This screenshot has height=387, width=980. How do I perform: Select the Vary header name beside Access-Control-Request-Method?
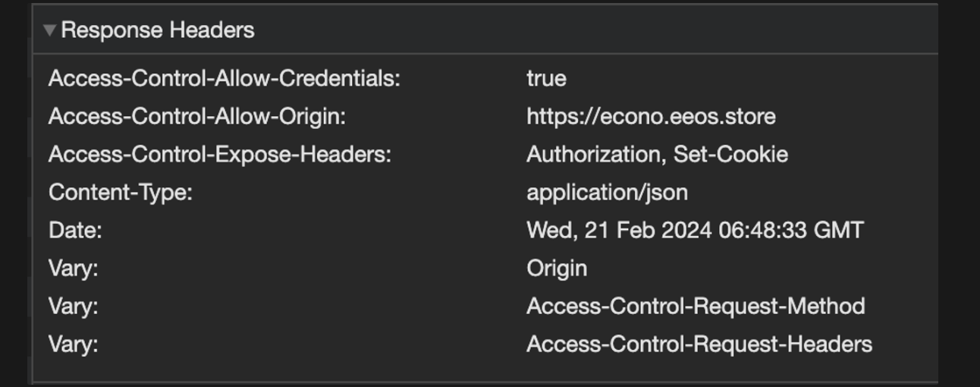74,307
